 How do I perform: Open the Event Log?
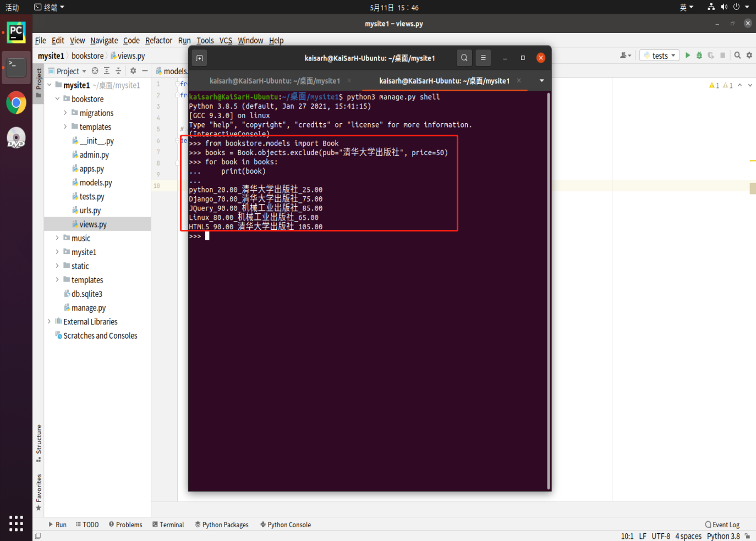pos(722,525)
